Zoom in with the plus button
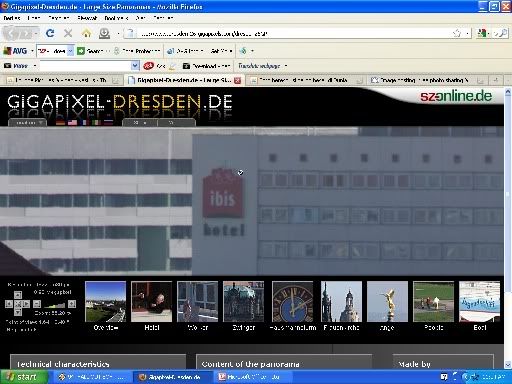The width and height of the screenshot is (512, 384). 72,304
